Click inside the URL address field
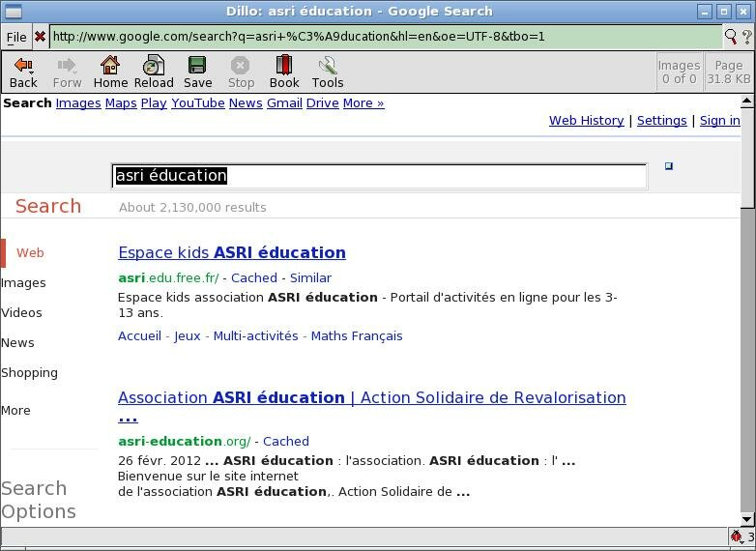Screen dimensions: 756x551 coord(386,37)
